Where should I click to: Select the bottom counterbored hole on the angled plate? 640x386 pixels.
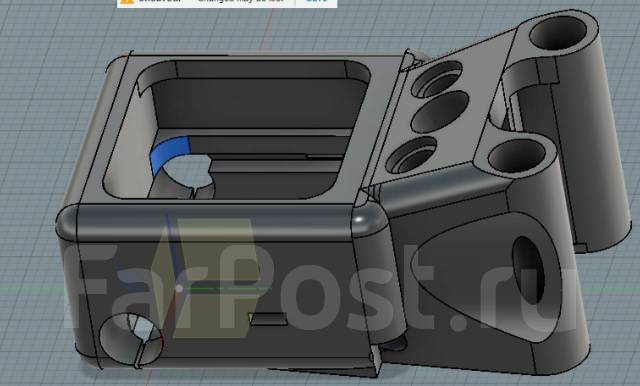(411, 155)
